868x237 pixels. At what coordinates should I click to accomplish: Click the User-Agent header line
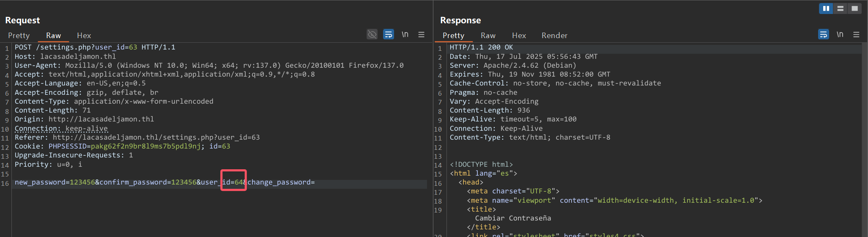pos(209,65)
